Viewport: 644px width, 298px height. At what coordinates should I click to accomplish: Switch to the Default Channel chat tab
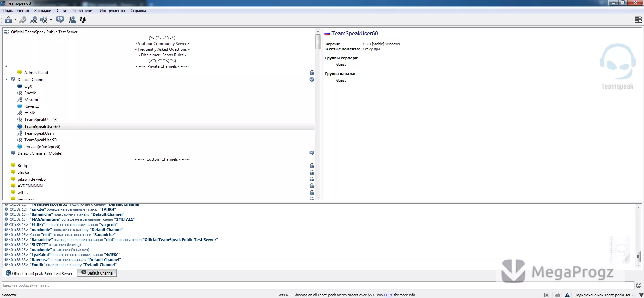click(97, 273)
